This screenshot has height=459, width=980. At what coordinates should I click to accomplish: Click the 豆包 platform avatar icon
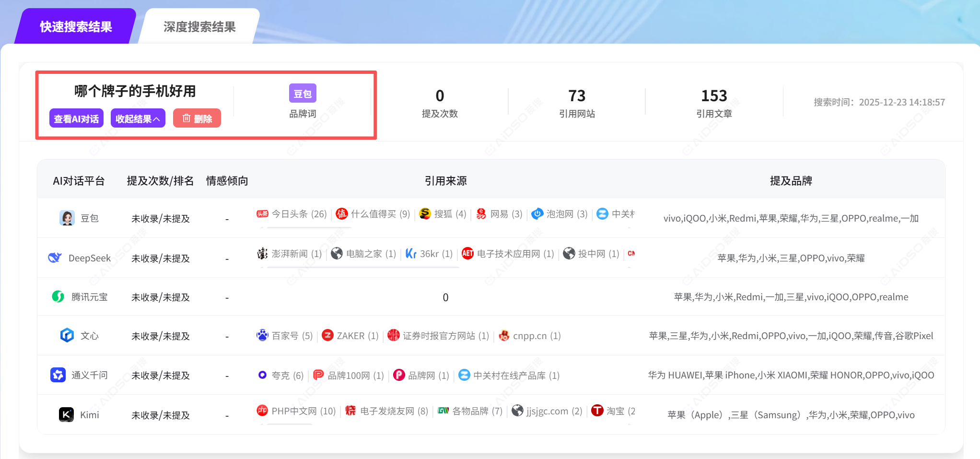pos(67,218)
